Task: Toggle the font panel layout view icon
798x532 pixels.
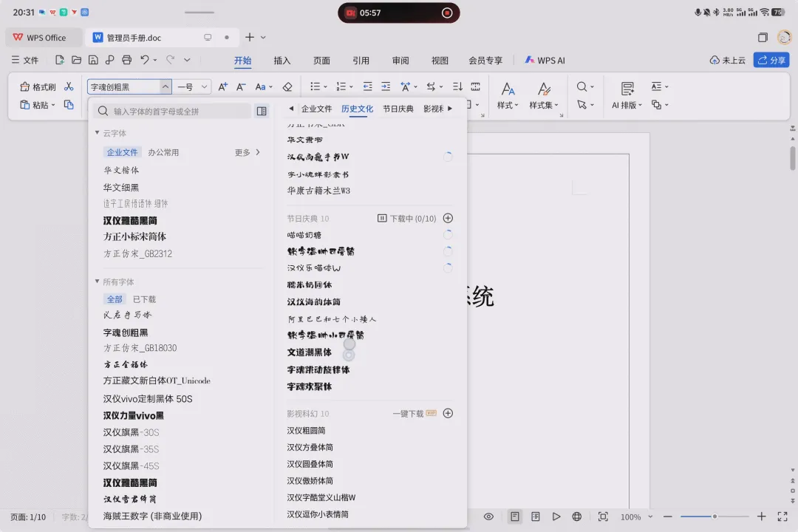Action: (262, 111)
